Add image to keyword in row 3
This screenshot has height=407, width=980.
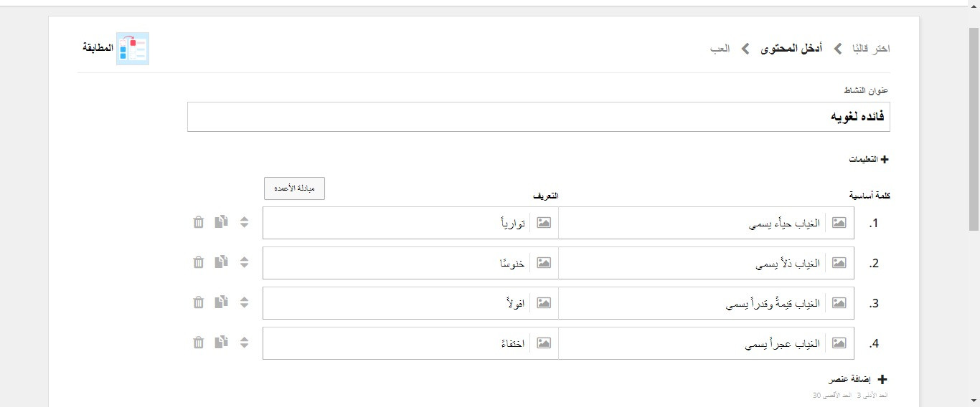(x=839, y=303)
